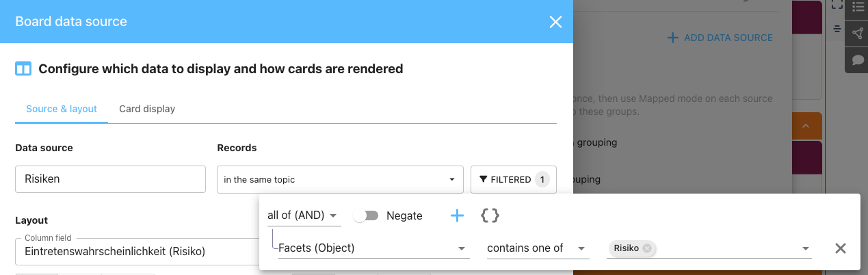Viewport: 868px width, 275px height.
Task: Toggle the Negate switch
Action: [x=366, y=216]
